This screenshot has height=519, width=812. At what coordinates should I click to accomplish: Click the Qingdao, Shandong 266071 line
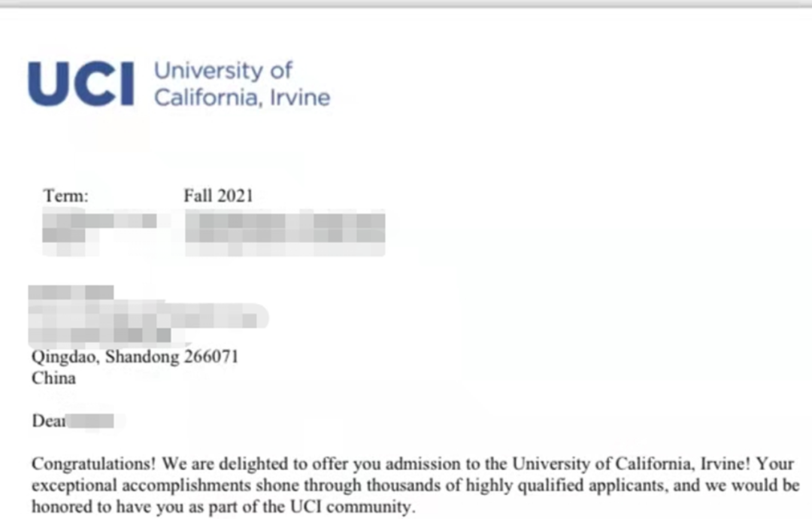[135, 357]
